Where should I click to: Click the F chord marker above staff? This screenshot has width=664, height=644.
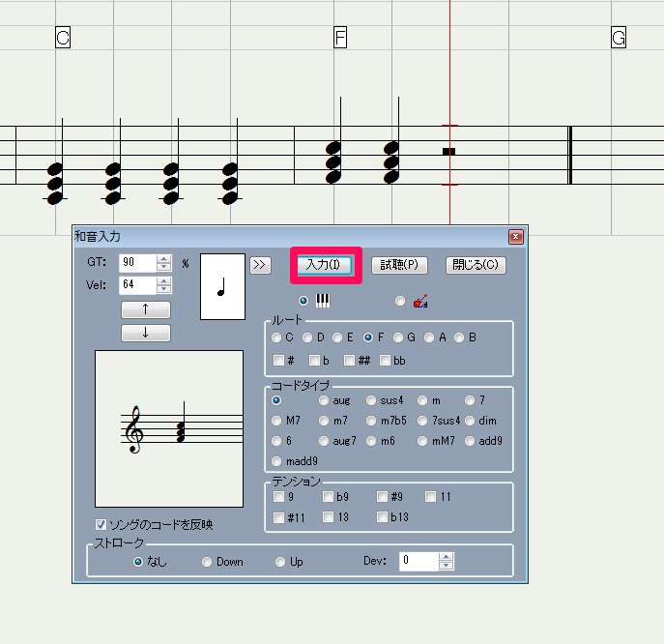coord(339,39)
